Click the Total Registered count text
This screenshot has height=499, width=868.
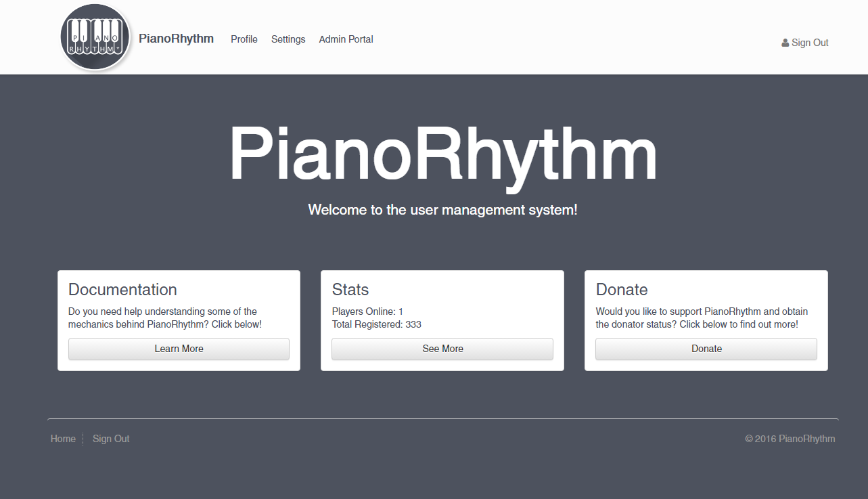[377, 324]
